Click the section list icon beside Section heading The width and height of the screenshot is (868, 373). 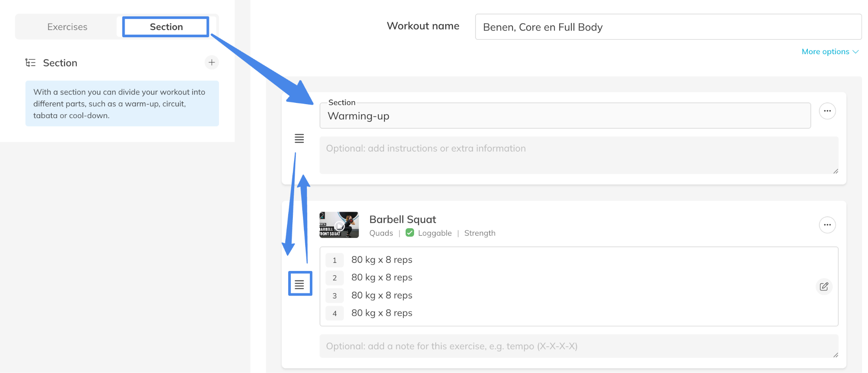pyautogui.click(x=31, y=63)
